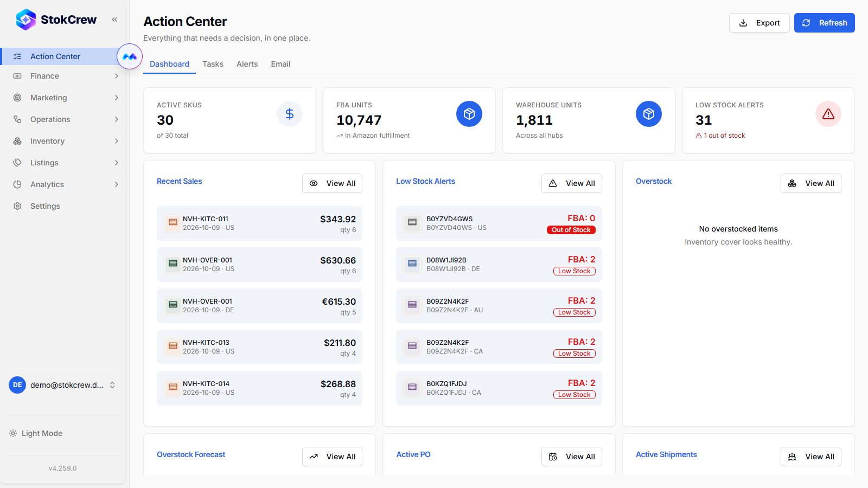This screenshot has width=868, height=488.
Task: Switch to the Alerts tab
Action: point(247,64)
